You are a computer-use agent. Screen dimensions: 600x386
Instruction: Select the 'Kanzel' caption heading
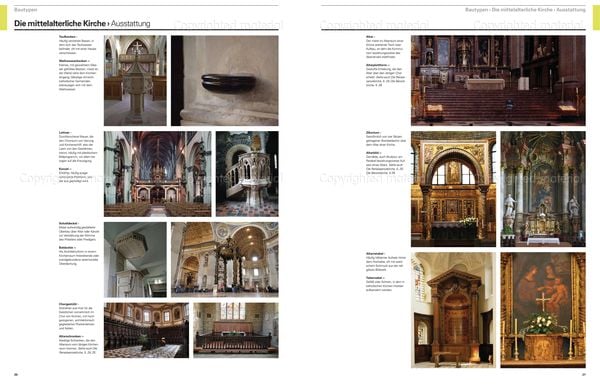click(65, 169)
